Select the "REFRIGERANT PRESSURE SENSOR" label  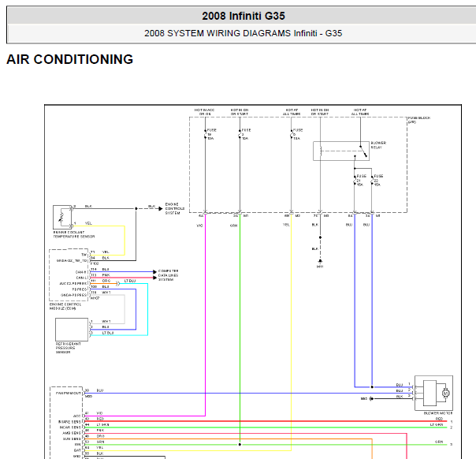coord(69,348)
